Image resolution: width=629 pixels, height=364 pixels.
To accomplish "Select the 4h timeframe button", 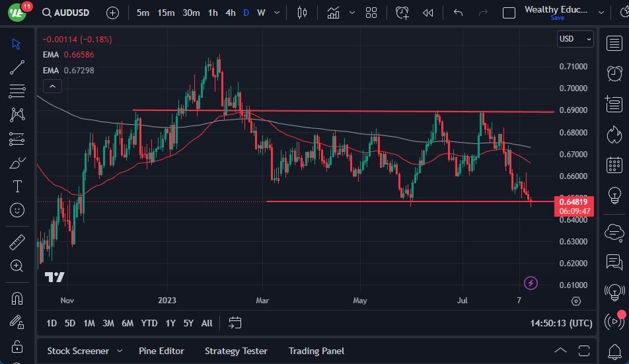I will [230, 13].
